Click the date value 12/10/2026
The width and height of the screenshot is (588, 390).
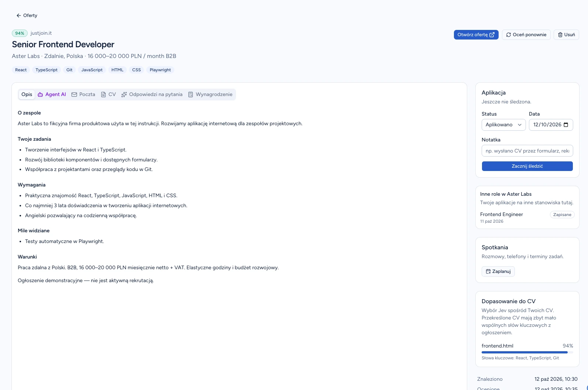[x=547, y=125]
